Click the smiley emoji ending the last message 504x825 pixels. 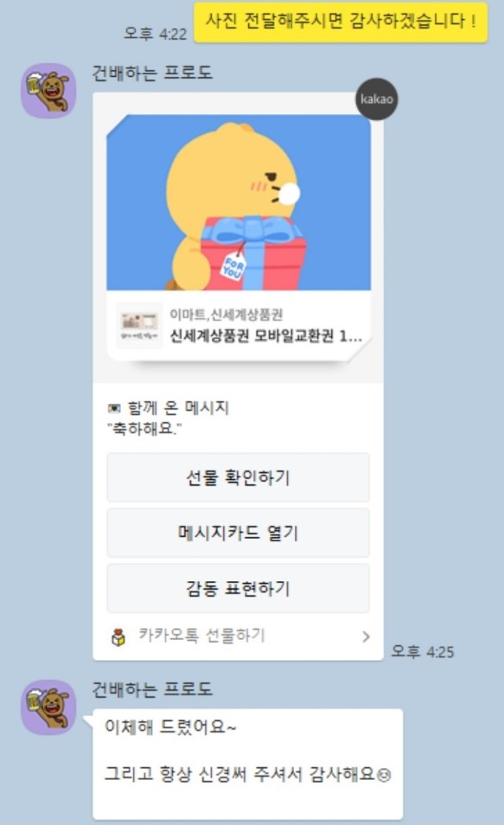pyautogui.click(x=384, y=775)
